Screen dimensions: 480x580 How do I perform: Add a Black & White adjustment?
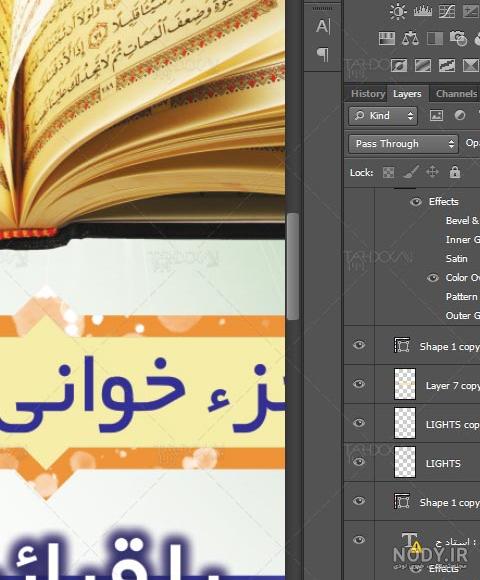435,38
